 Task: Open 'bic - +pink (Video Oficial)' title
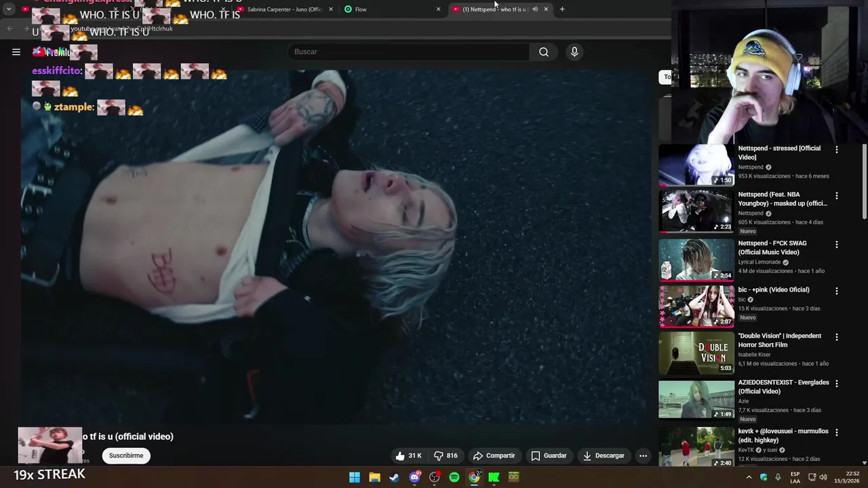click(774, 289)
